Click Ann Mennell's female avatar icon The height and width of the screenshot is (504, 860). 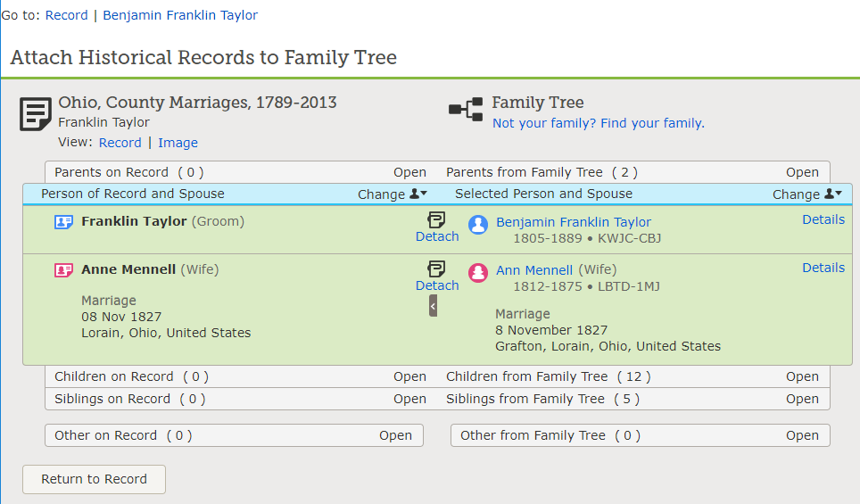[x=479, y=272]
